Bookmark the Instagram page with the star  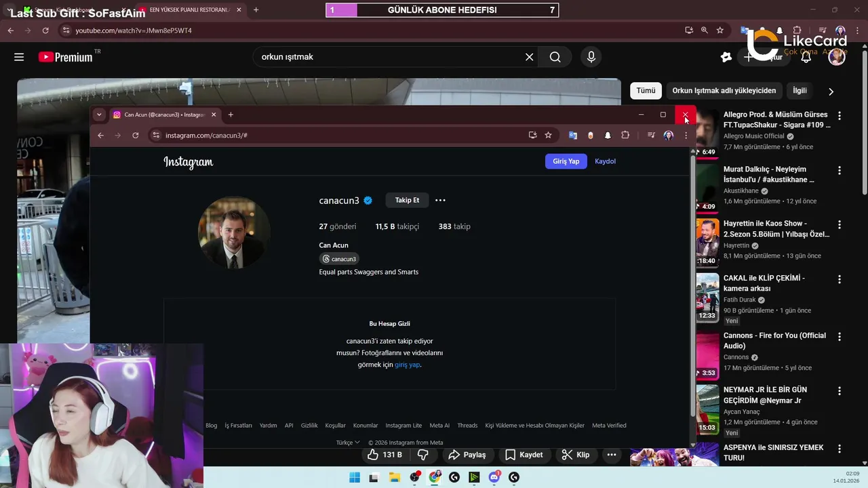(548, 136)
